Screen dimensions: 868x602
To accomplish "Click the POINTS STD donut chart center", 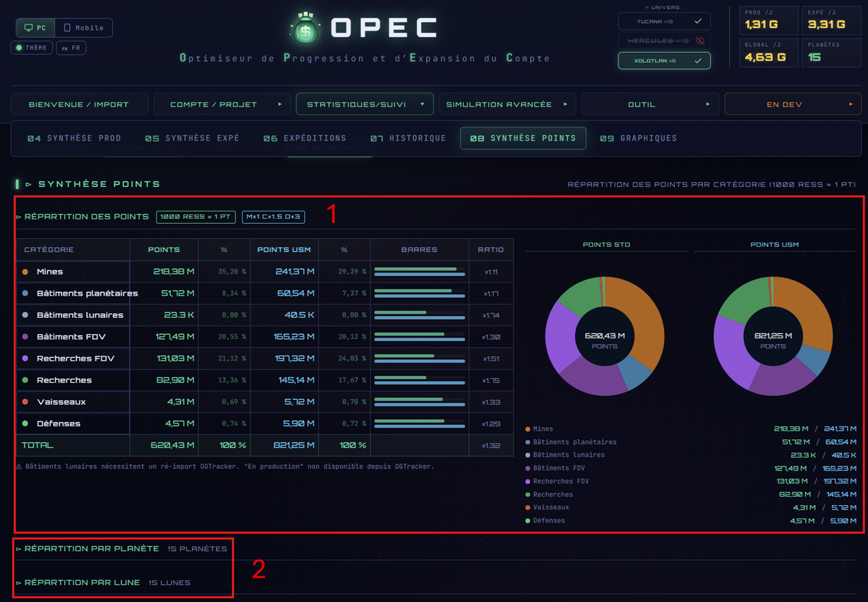I will pyautogui.click(x=605, y=336).
